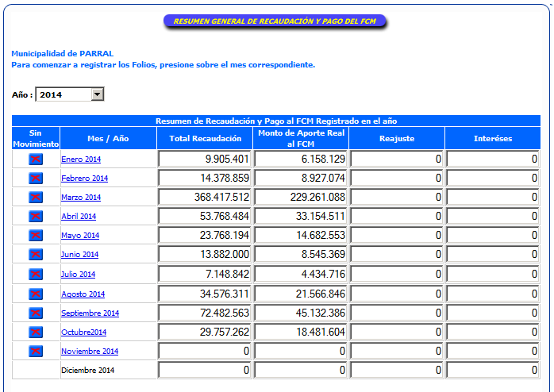554x392 pixels.
Task: Focus the field containing 13.882.000
Action: 205,255
